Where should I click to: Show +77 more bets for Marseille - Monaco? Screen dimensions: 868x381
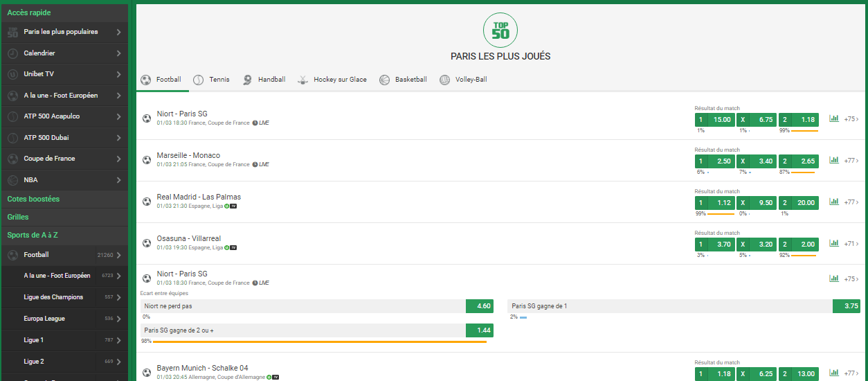[x=851, y=161]
